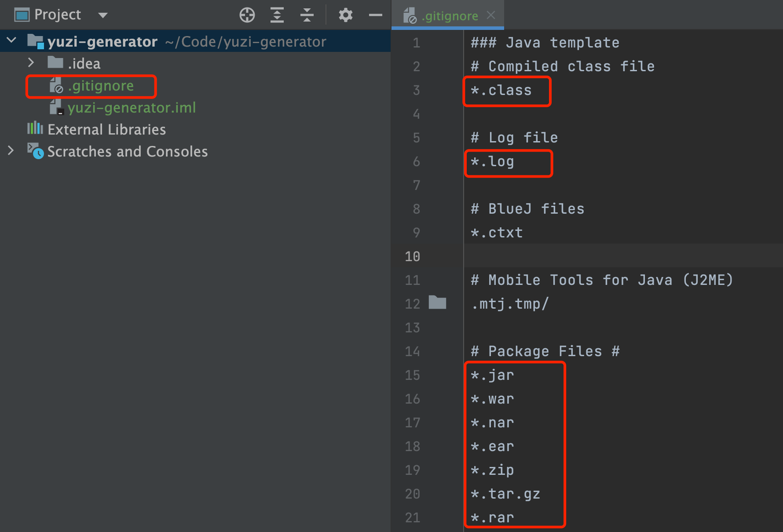Viewport: 783px width, 532px height.
Task: Click the folder gutter icon on line 12
Action: (437, 302)
